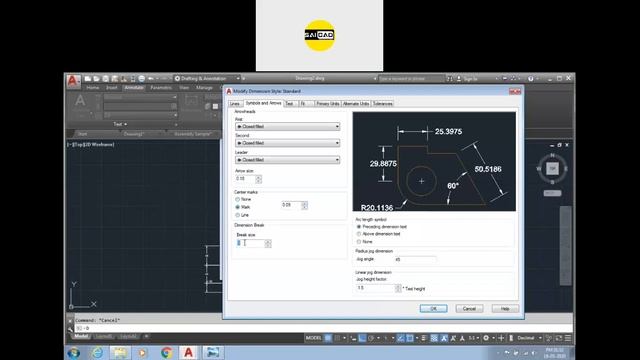The height and width of the screenshot is (360, 640).
Task: Click the MODEL button in status bar
Action: pos(313,338)
